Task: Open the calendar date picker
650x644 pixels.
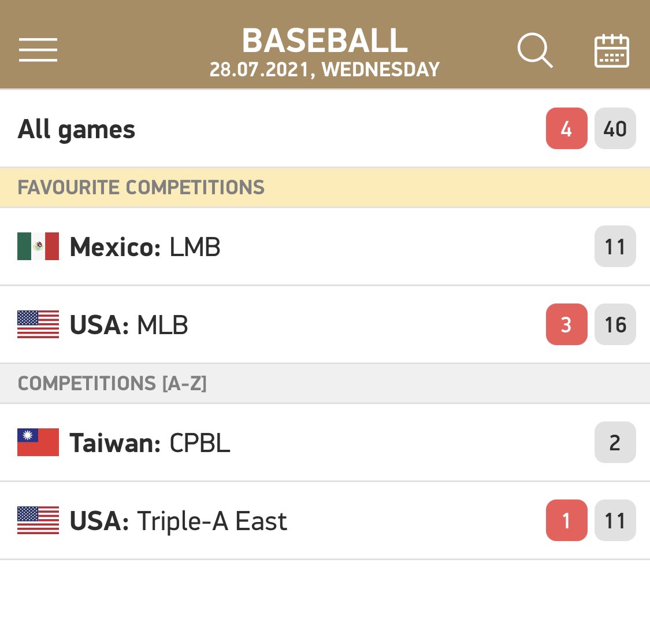Action: tap(612, 51)
